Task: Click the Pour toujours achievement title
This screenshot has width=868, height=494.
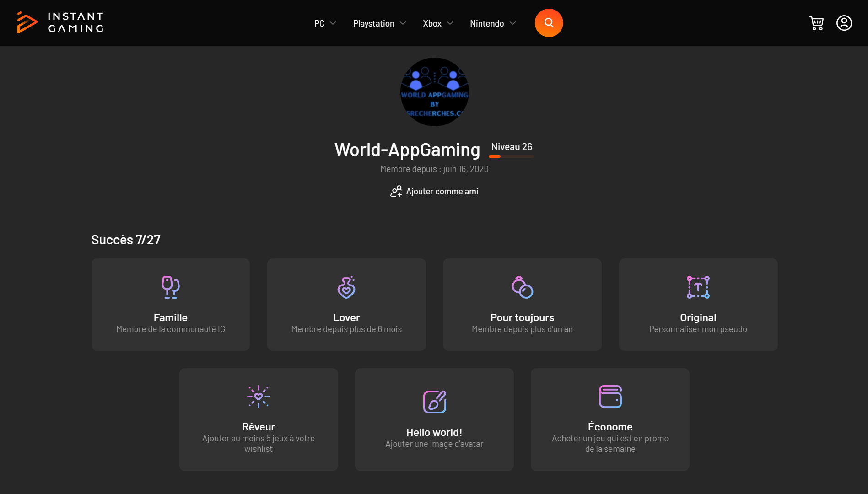Action: tap(522, 317)
